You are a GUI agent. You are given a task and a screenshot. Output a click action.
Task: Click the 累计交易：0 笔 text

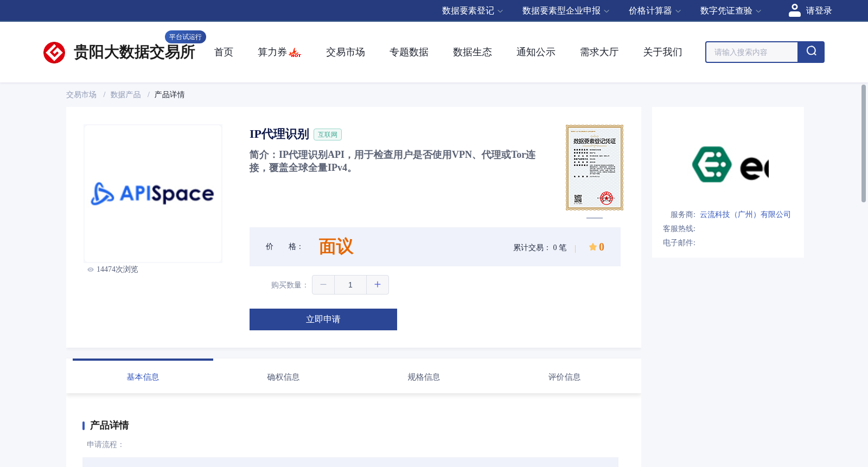(x=540, y=247)
